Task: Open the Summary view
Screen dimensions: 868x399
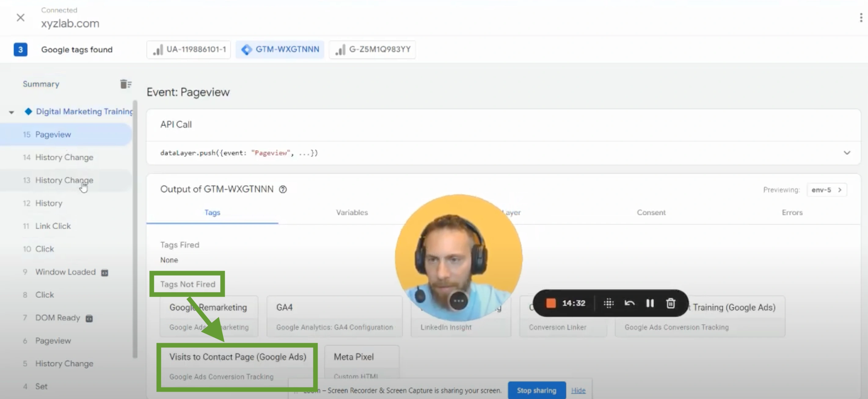Action: click(x=41, y=84)
